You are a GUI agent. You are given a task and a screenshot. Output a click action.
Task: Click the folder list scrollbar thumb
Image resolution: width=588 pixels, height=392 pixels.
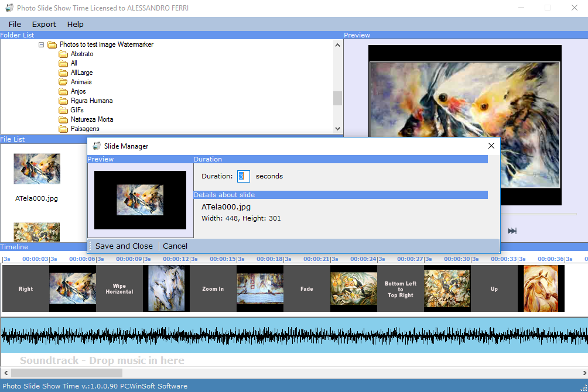[337, 98]
